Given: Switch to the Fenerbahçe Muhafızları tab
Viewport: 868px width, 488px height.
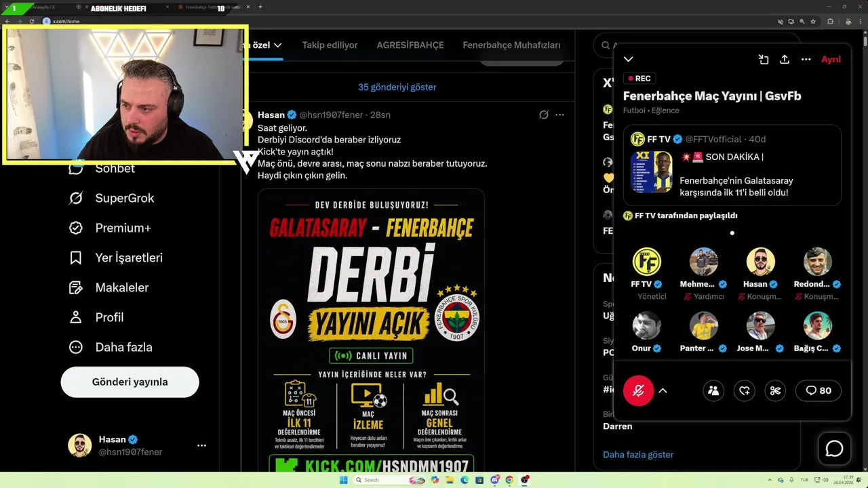Looking at the screenshot, I should click(511, 45).
